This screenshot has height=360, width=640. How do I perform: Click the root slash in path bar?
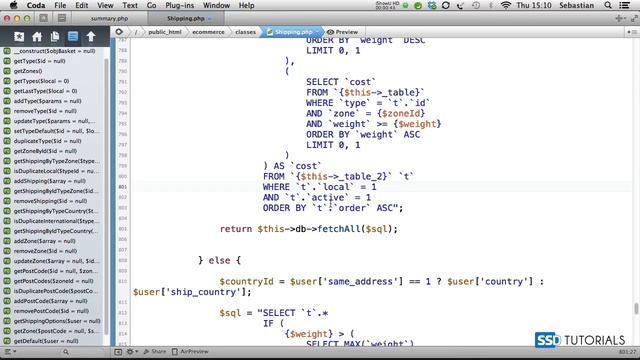(136, 32)
